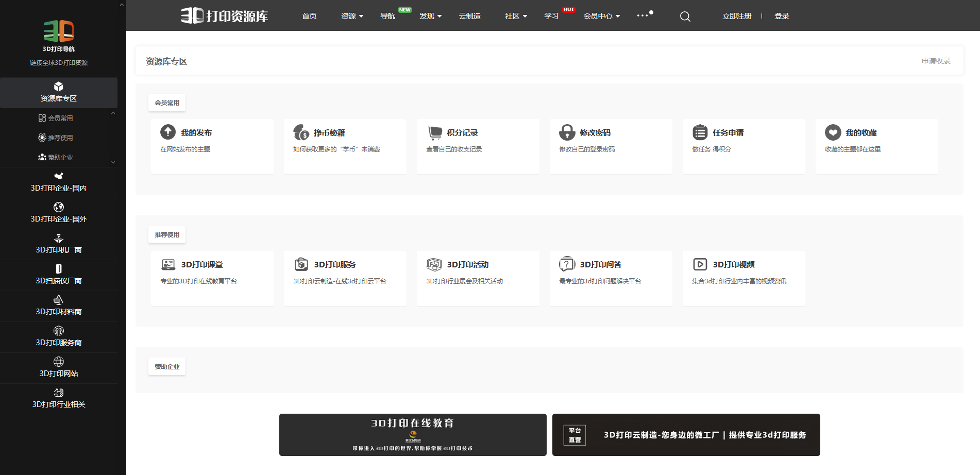Image resolution: width=980 pixels, height=475 pixels.
Task: Click the 3D打印服务 icon
Action: (x=301, y=264)
